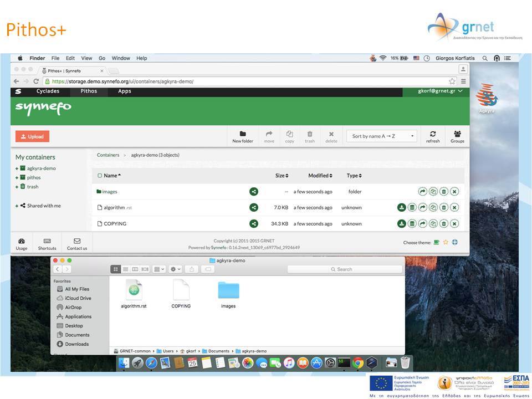
Task: Click the share icon on algorithm.rst row
Action: tap(253, 207)
